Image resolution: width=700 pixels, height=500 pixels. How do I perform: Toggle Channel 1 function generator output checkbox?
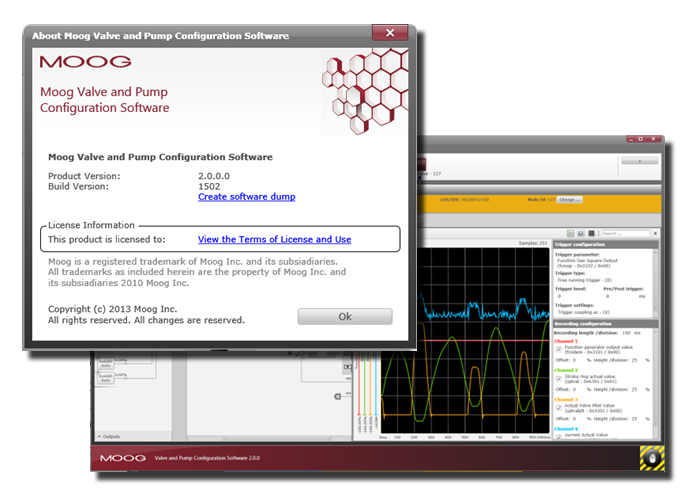558,349
